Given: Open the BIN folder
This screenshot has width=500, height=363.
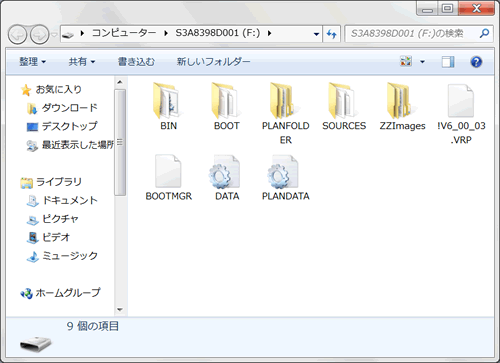Looking at the screenshot, I should (168, 107).
